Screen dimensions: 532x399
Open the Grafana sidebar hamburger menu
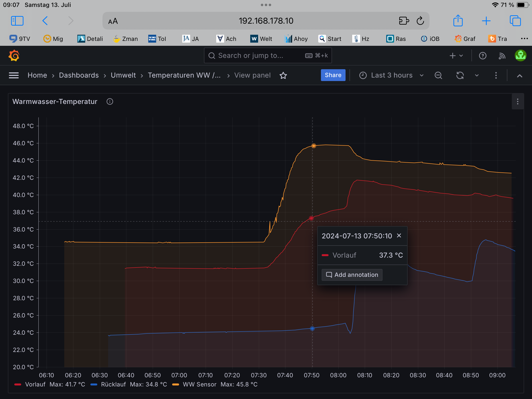pos(14,75)
